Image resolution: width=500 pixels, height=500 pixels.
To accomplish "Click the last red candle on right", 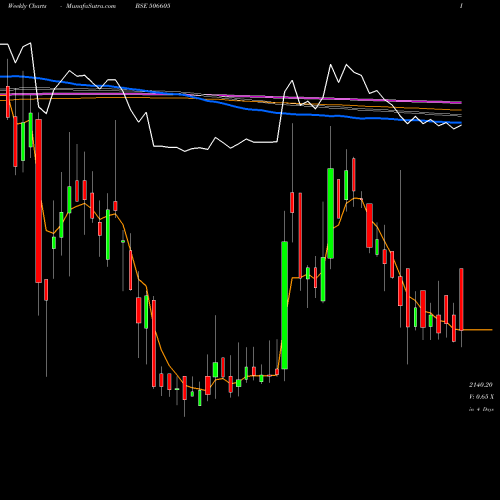I will [461, 299].
